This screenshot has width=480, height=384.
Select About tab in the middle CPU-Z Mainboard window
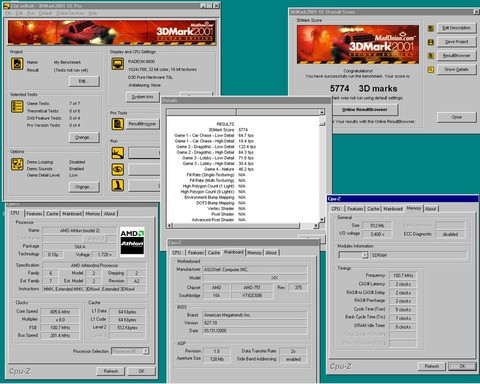tap(271, 253)
